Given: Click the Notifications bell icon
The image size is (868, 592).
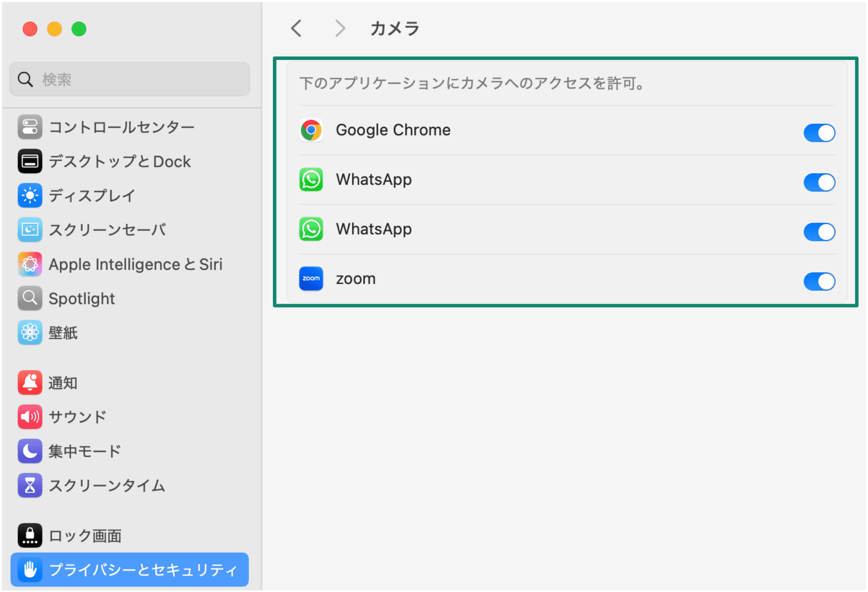Looking at the screenshot, I should pos(30,383).
